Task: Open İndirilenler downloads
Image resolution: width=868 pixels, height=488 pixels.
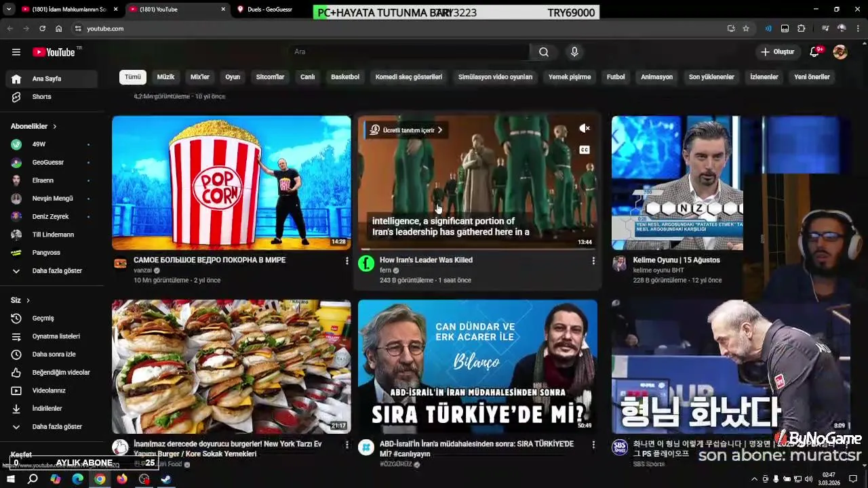Action: tap(53, 409)
